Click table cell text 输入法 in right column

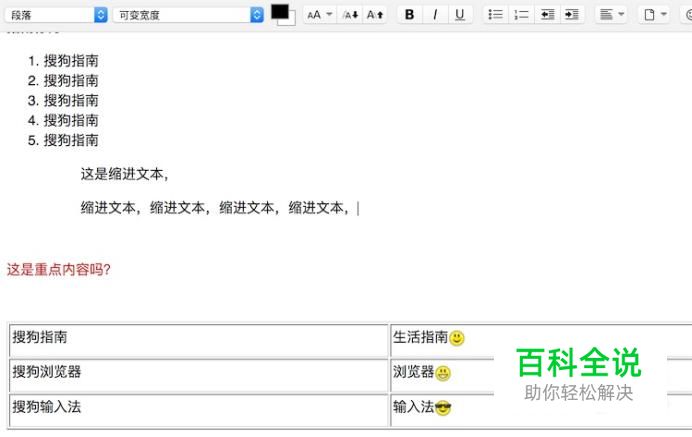(414, 407)
